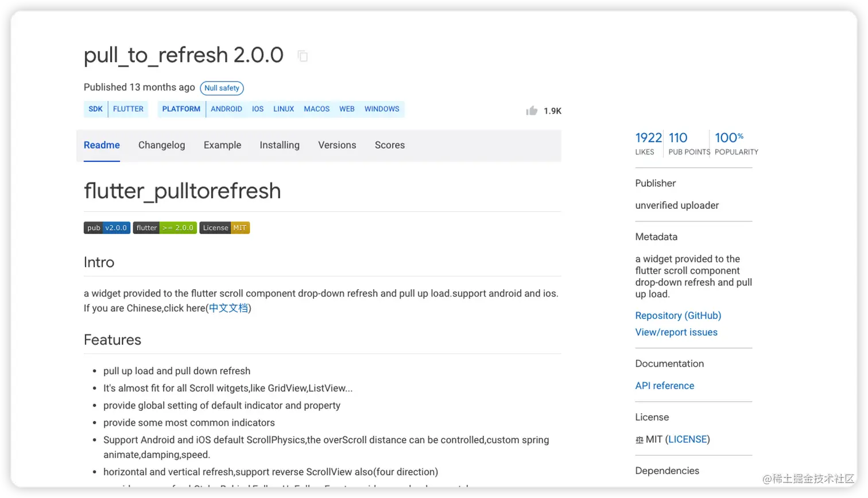
Task: Click the License MIT badge
Action: point(224,228)
